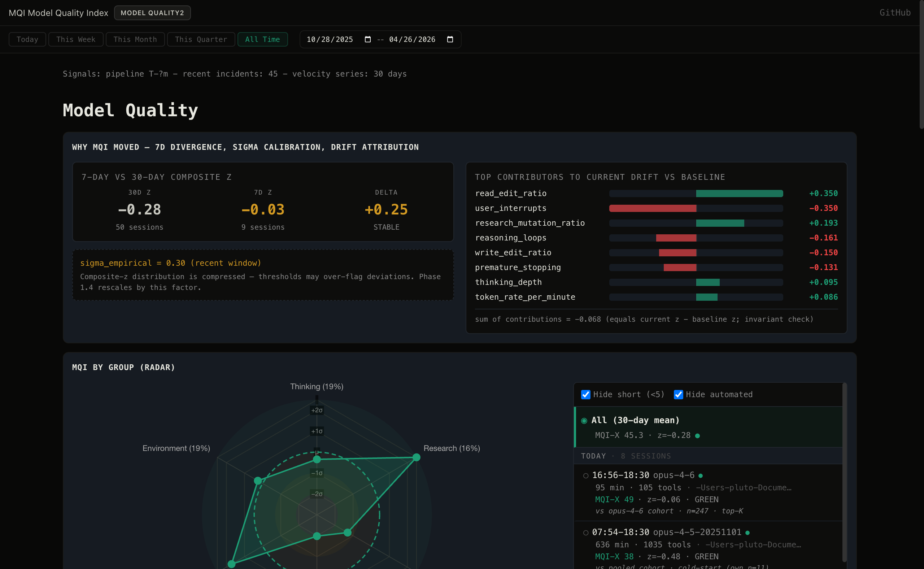Open the MODEL QUALITY2 badge
Viewport: 924px width, 569px height.
tap(152, 13)
